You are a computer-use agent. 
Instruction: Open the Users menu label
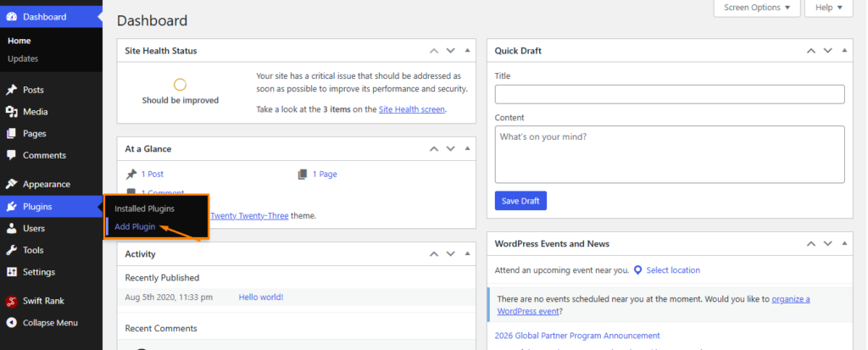click(x=34, y=228)
